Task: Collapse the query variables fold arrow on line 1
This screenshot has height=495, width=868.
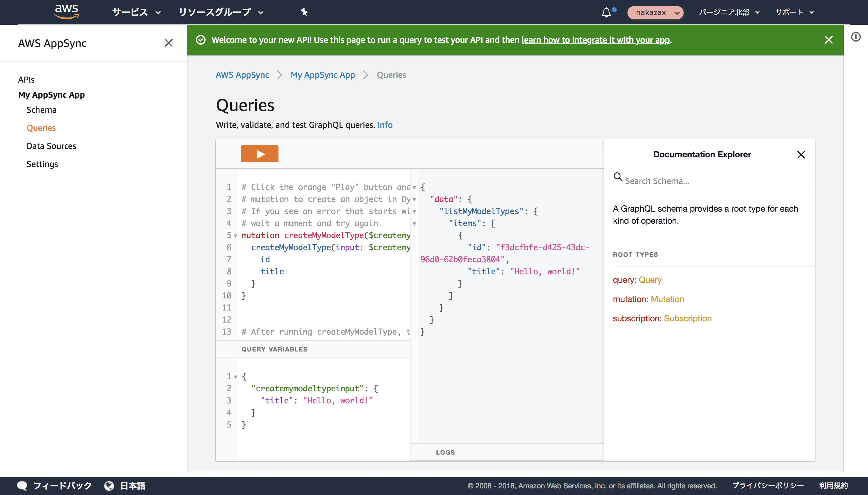Action: coord(235,377)
